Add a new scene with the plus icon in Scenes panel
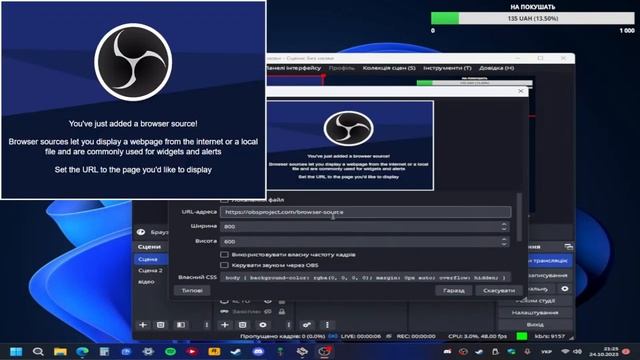The height and width of the screenshot is (360, 640). [x=143, y=325]
